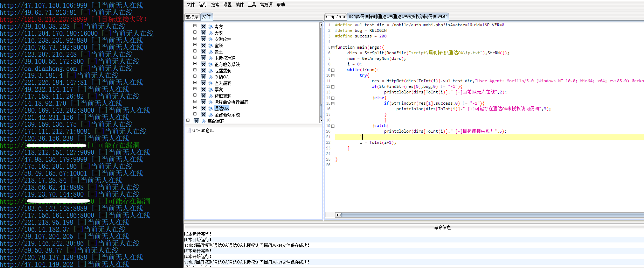Viewport: 644px width, 268px height.
Task: Collapse the while loop fold marker on line 9
Action: (333, 70)
